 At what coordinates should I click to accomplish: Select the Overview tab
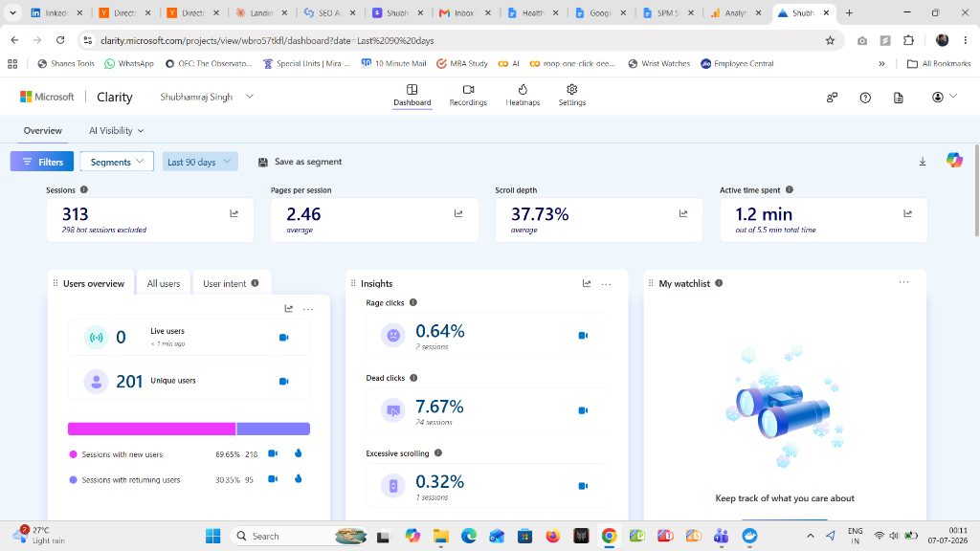point(42,130)
